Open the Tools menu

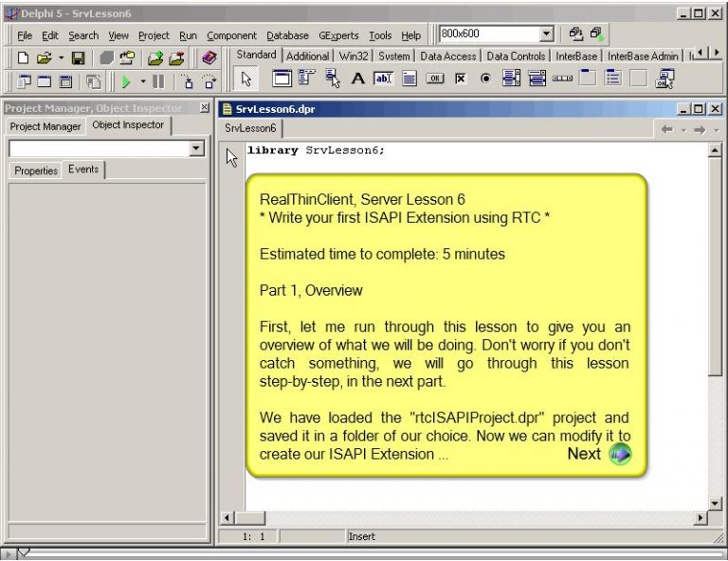[x=380, y=36]
